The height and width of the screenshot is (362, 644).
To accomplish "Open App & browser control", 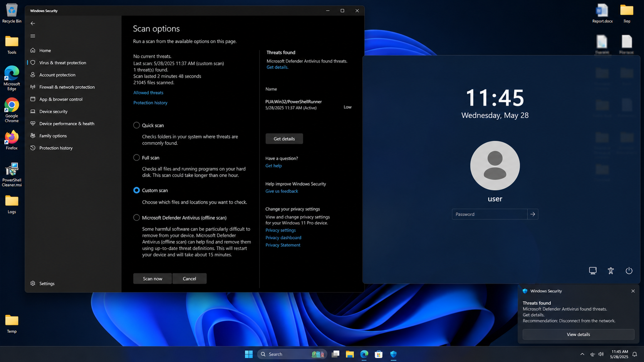I will point(61,99).
